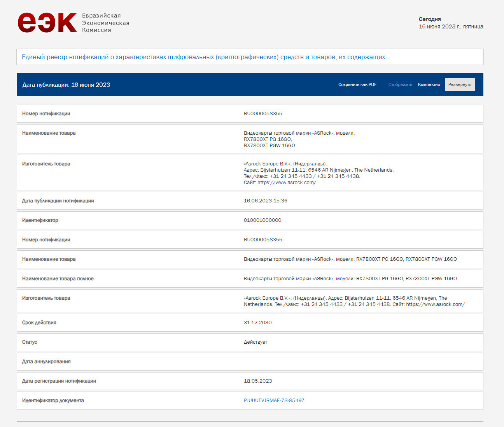Click the Дата аннулирования label

46,362
